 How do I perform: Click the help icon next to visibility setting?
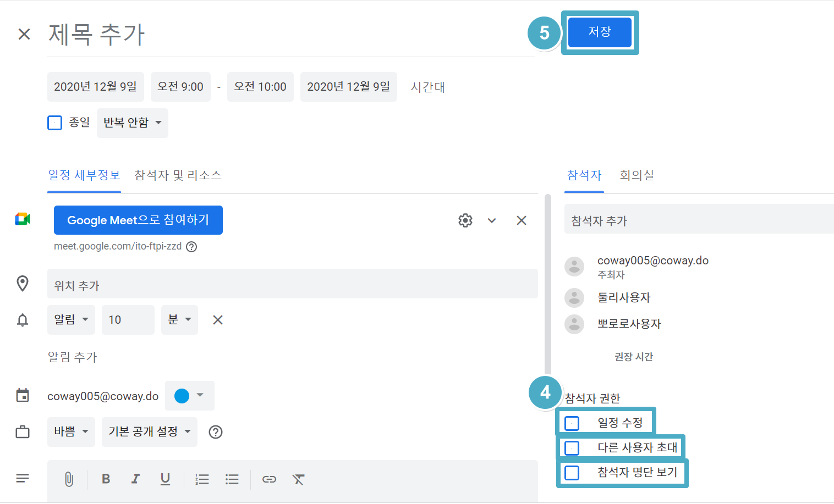(216, 432)
